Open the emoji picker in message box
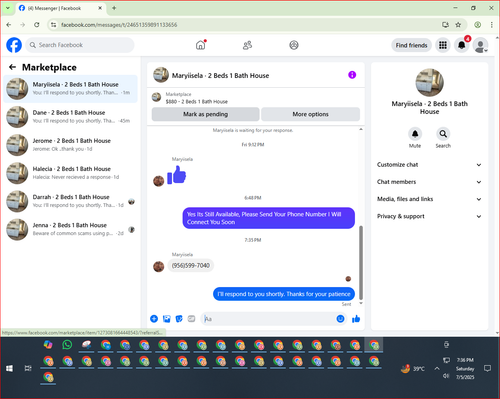500x399 pixels. [340, 319]
